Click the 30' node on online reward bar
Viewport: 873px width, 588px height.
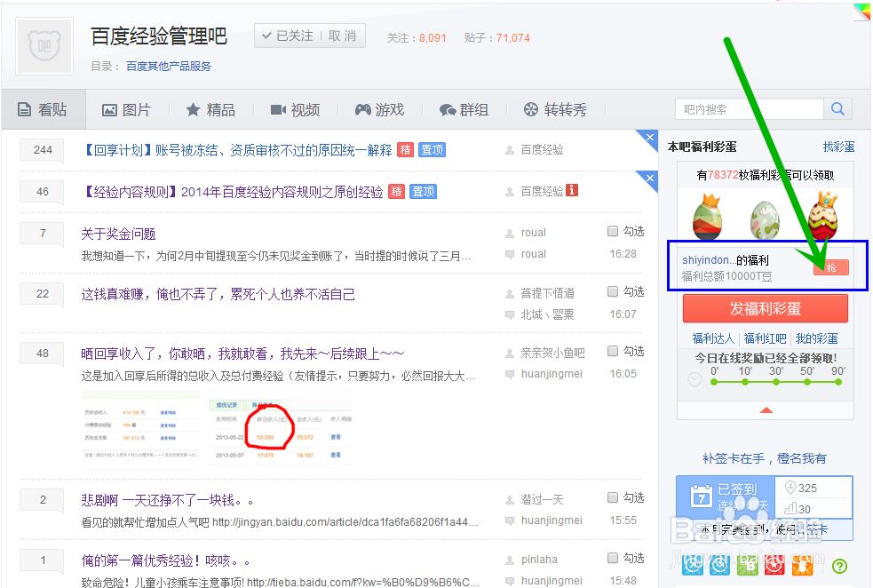[x=776, y=382]
